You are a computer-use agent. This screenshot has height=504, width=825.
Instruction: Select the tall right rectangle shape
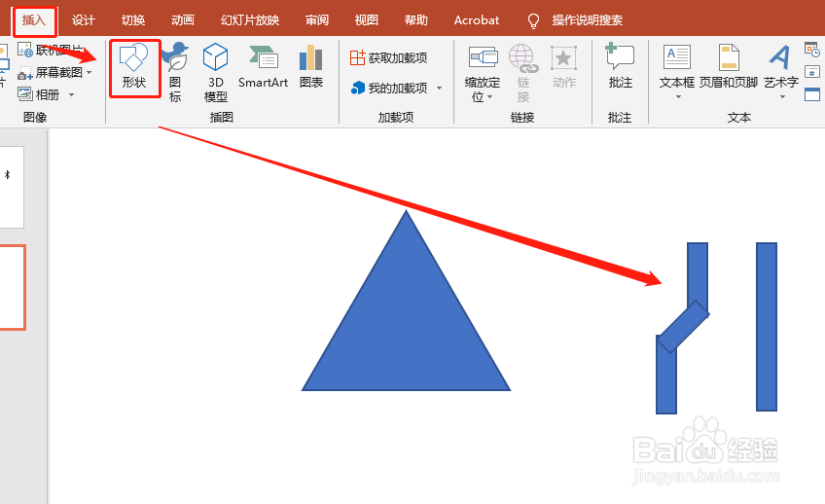pyautogui.click(x=767, y=326)
